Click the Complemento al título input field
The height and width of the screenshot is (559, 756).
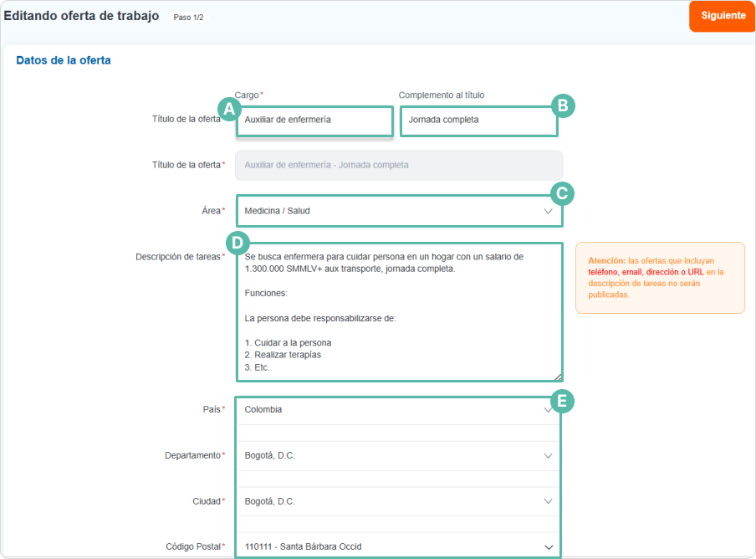click(478, 120)
